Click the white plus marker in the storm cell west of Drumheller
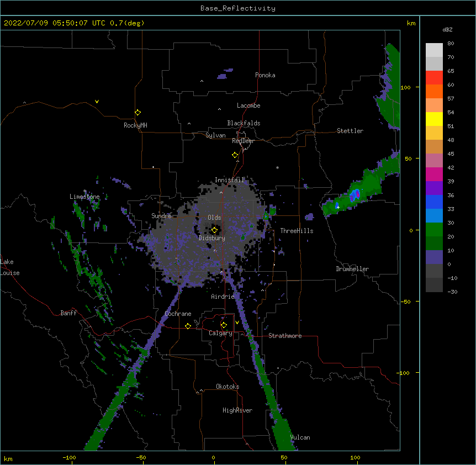Viewport: 476px width, 465px height. (x=338, y=207)
